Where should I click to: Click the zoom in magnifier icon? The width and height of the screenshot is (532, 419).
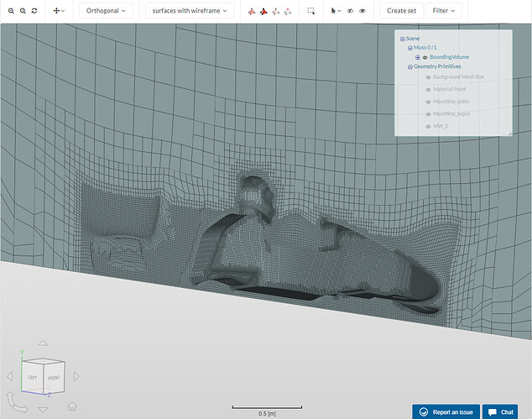click(11, 11)
